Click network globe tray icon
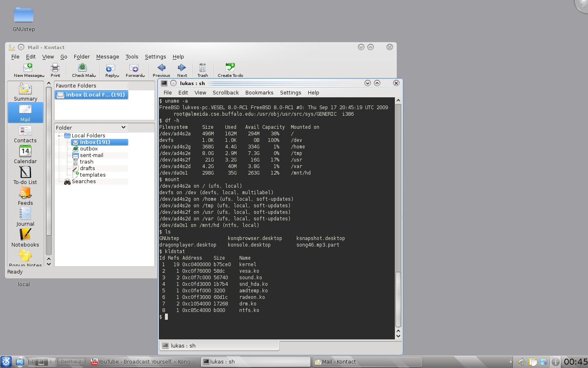The width and height of the screenshot is (588, 368). (x=543, y=362)
